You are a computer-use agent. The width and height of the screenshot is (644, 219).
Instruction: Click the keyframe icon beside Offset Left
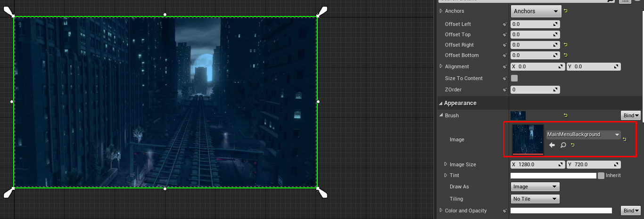[x=505, y=24]
